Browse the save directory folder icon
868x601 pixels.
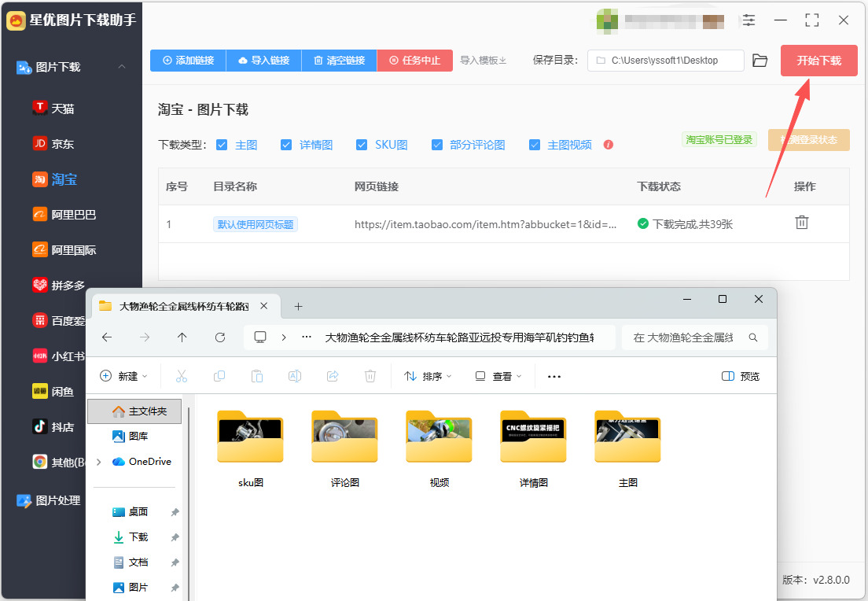(760, 61)
